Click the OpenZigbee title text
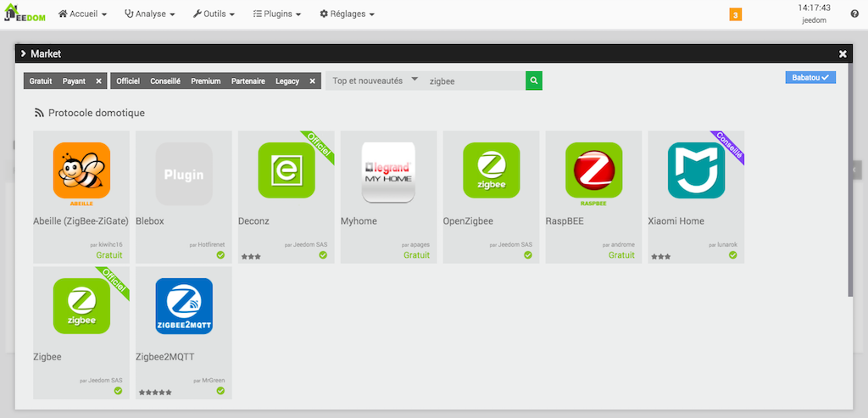Image resolution: width=868 pixels, height=418 pixels. 468,221
